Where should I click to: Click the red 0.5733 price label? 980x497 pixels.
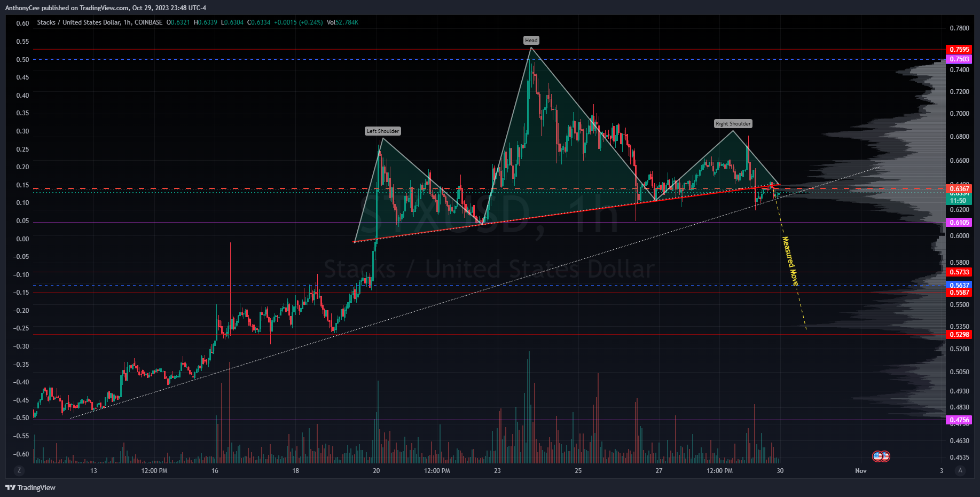(959, 272)
